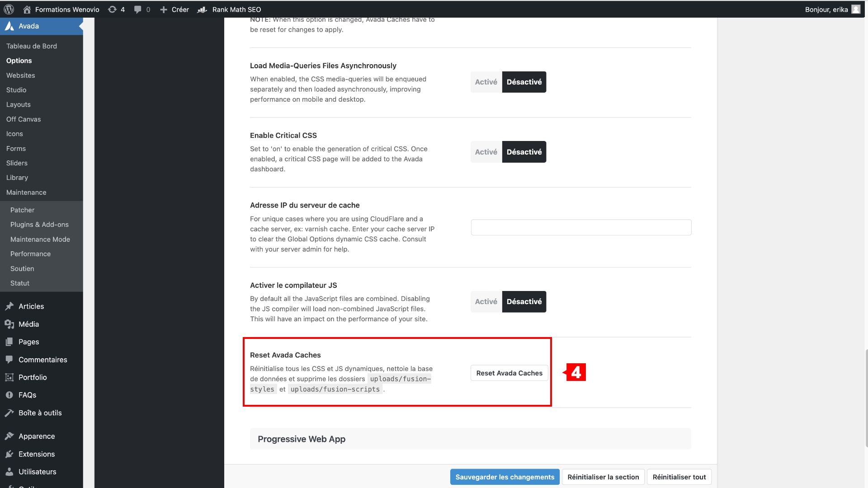Click the Boîte à outils wrench icon
Viewport: 868px width, 488px height.
(9, 413)
